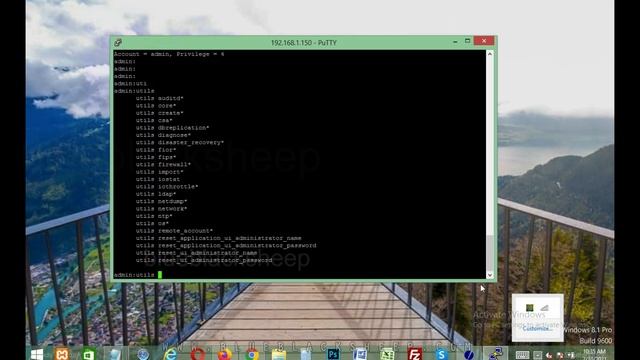Click the 'utils diagnose*' line
The height and width of the screenshot is (360, 640).
point(164,135)
